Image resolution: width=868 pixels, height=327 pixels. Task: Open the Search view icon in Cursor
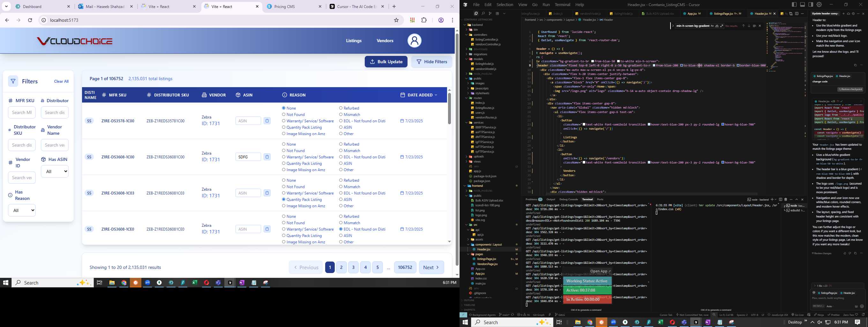483,13
